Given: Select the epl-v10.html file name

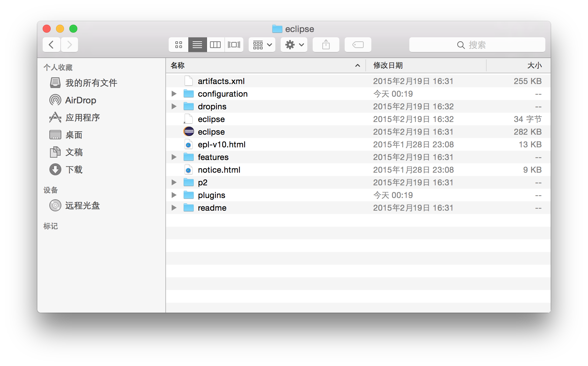Looking at the screenshot, I should (x=222, y=144).
